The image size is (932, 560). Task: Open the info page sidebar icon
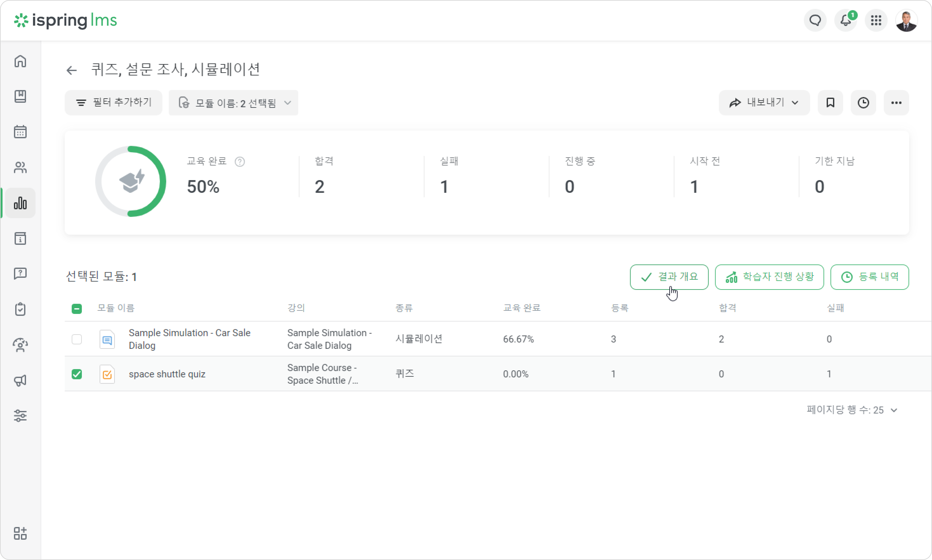tap(20, 238)
